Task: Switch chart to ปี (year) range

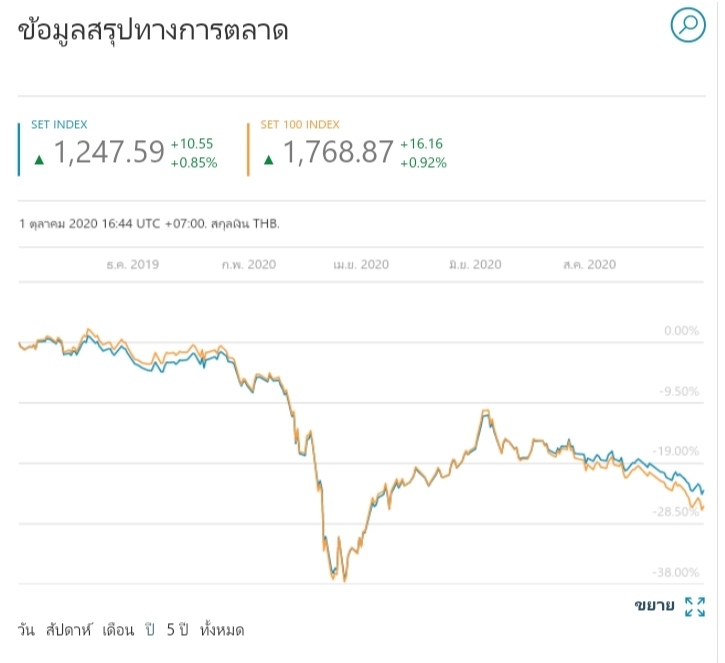Action: click(151, 630)
